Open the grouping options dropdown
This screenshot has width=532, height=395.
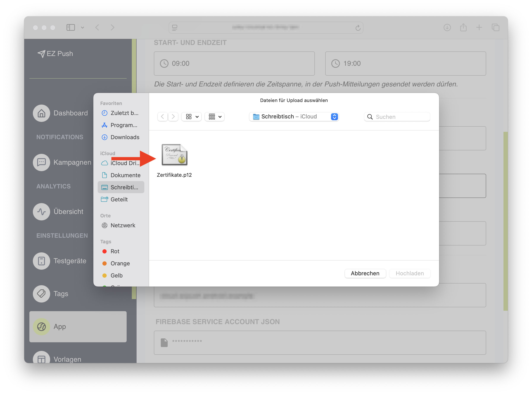click(x=215, y=116)
